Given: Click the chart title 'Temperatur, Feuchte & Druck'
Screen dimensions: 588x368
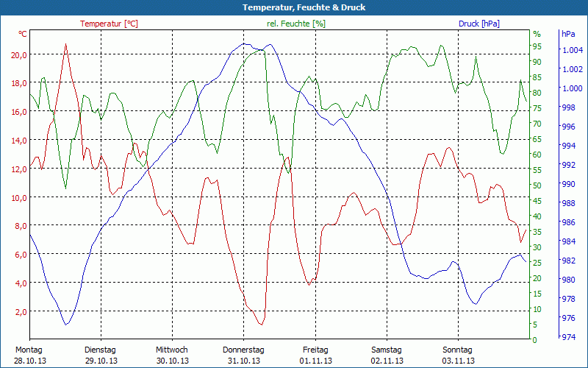Looking at the screenshot, I should pyautogui.click(x=304, y=7).
